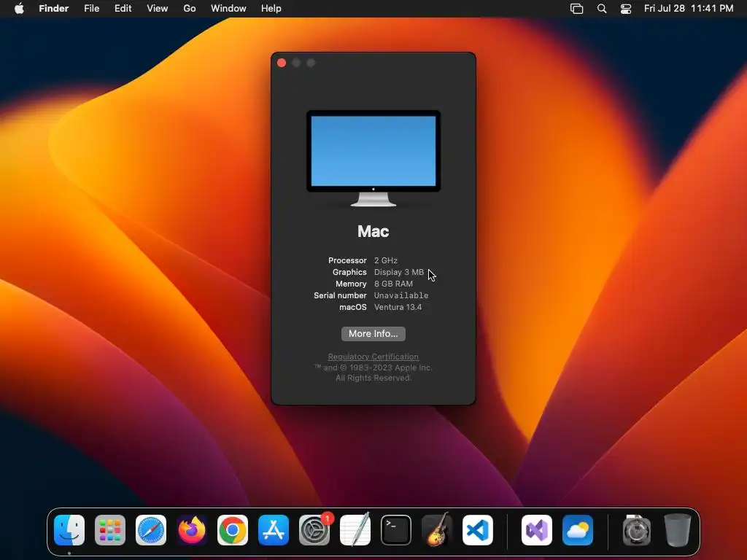Screen dimensions: 747x560
Task: Open Finder from the Dock
Action: tap(69, 530)
